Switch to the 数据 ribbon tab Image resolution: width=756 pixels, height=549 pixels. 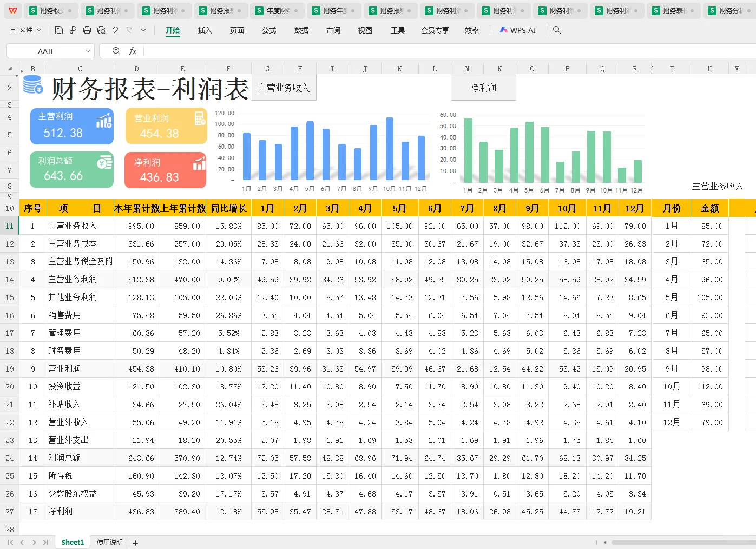(301, 30)
